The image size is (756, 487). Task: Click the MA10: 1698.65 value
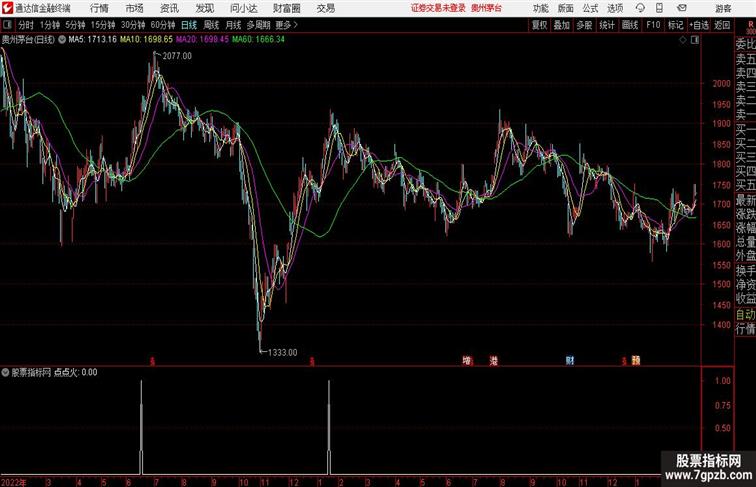coord(146,40)
